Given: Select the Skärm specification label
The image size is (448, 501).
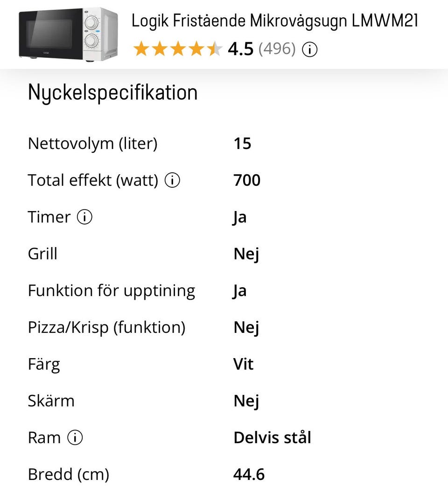Looking at the screenshot, I should (51, 401).
